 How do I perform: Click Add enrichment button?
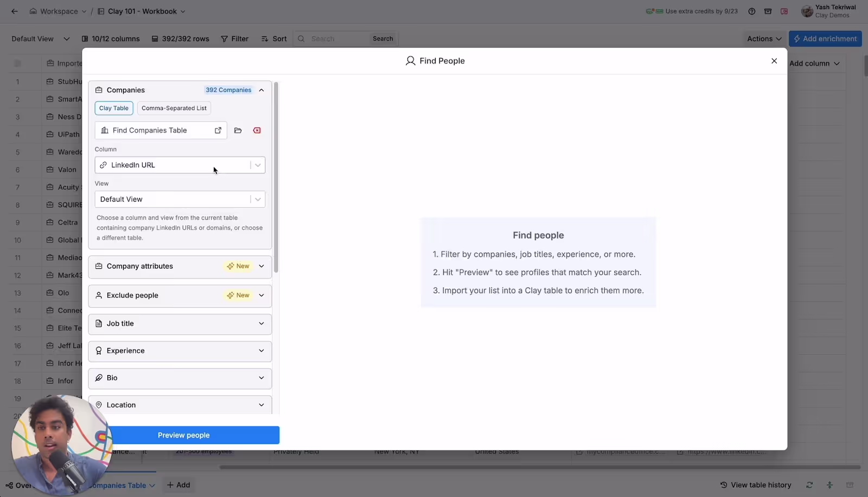[825, 39]
